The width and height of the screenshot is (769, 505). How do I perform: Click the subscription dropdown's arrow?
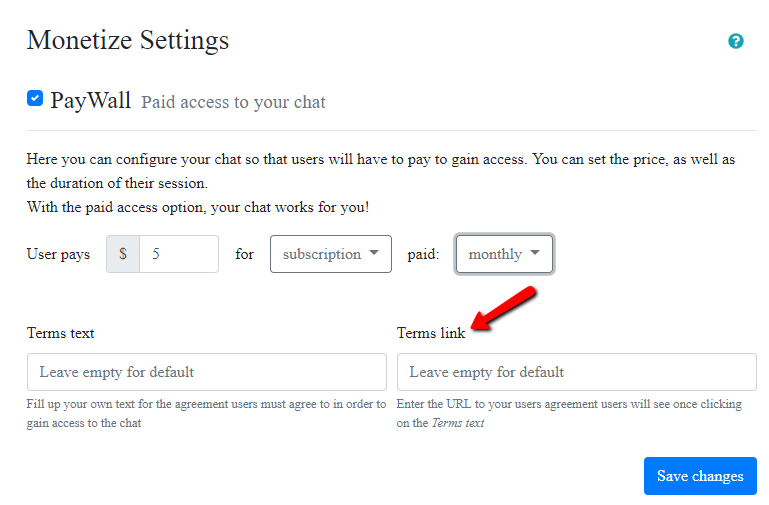[374, 254]
